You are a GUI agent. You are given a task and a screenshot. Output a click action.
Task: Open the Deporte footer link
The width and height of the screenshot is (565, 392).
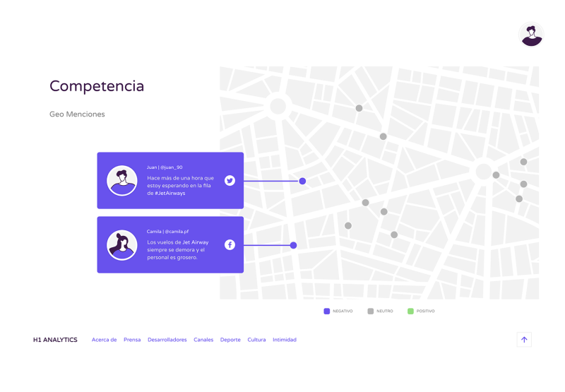pyautogui.click(x=230, y=340)
